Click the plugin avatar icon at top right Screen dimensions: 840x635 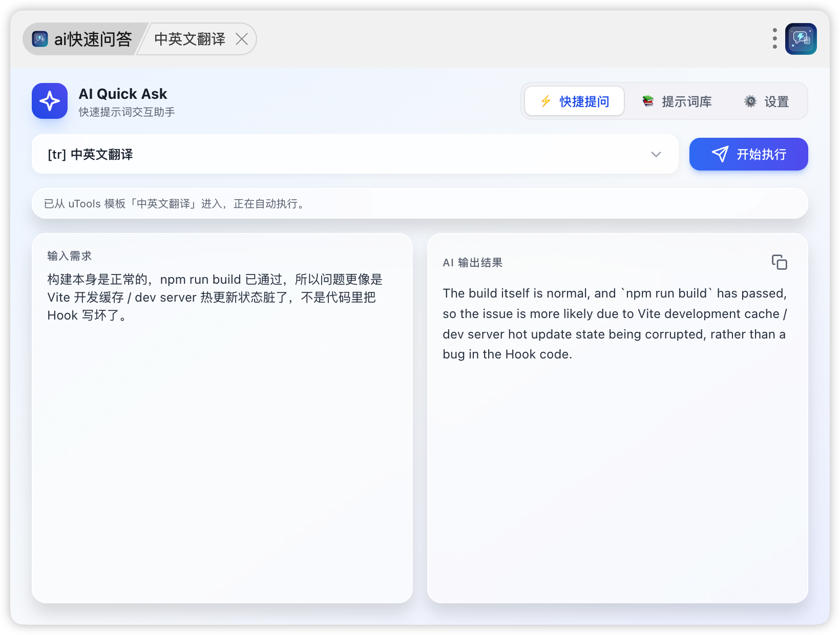point(801,39)
